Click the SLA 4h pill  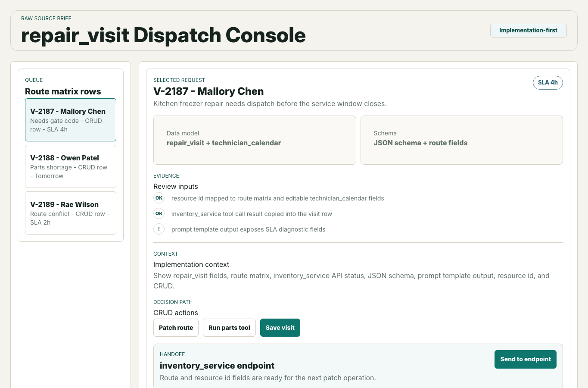tap(548, 83)
